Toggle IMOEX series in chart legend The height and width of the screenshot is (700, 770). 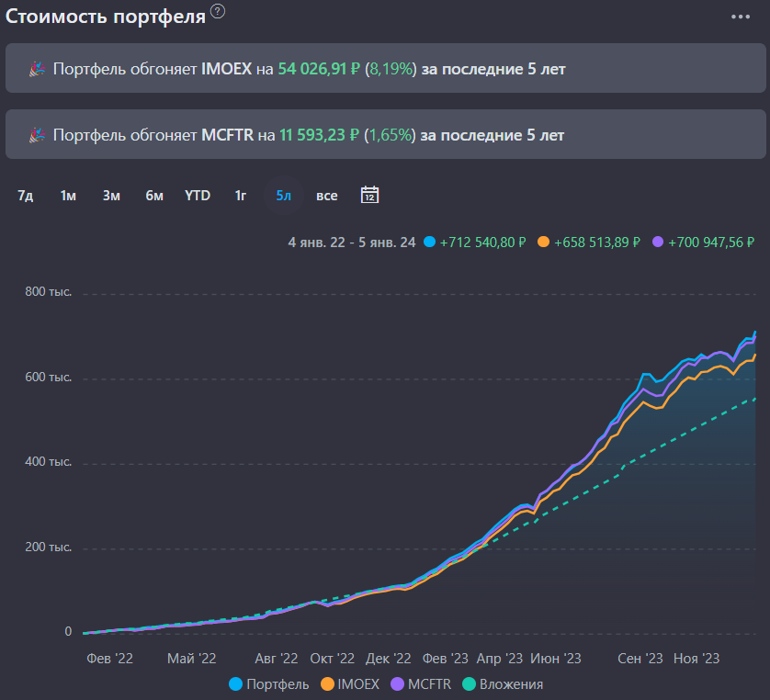coord(350,684)
